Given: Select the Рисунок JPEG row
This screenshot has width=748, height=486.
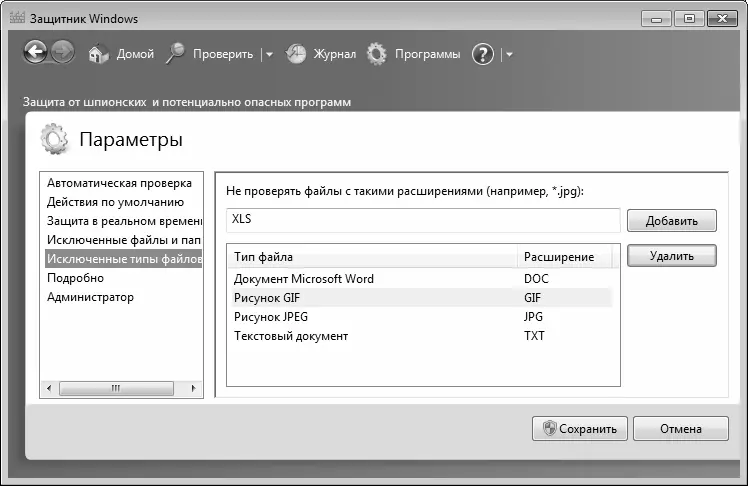Looking at the screenshot, I should 422,317.
